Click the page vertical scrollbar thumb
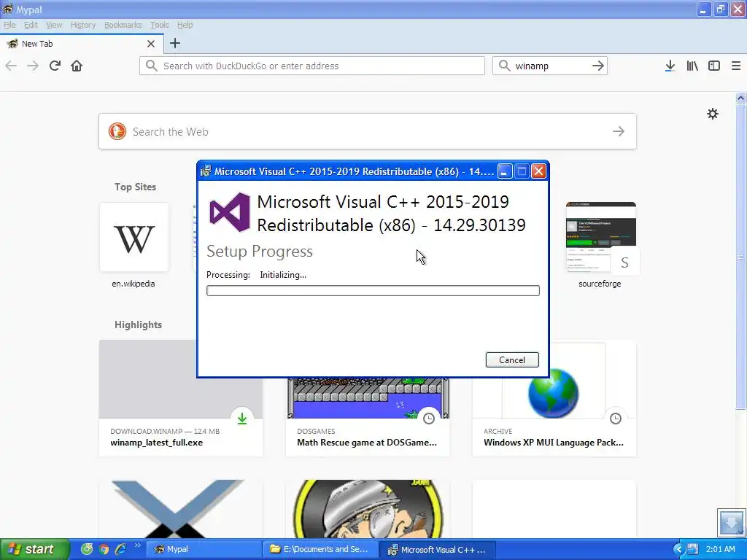 740,256
